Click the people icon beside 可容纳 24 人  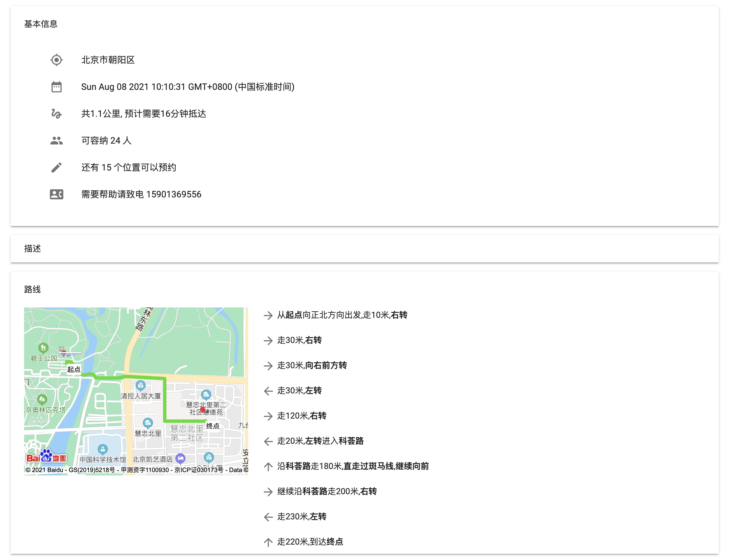tap(56, 141)
